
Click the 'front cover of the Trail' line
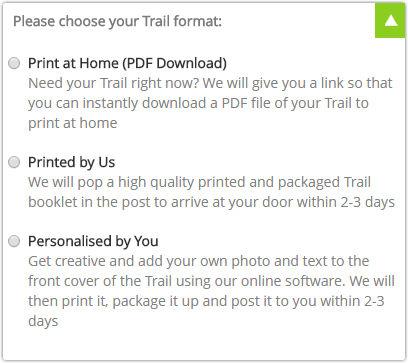click(x=211, y=281)
